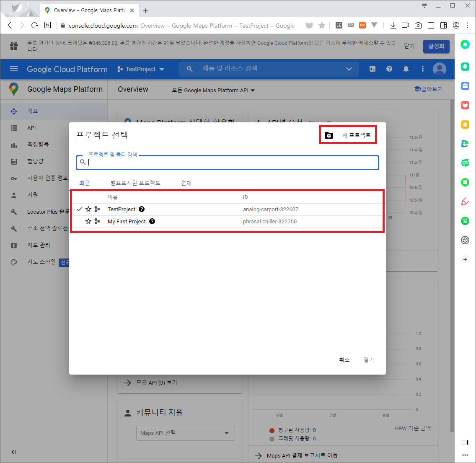Show help for My First Project question icon
The height and width of the screenshot is (463, 476).
pos(152,221)
